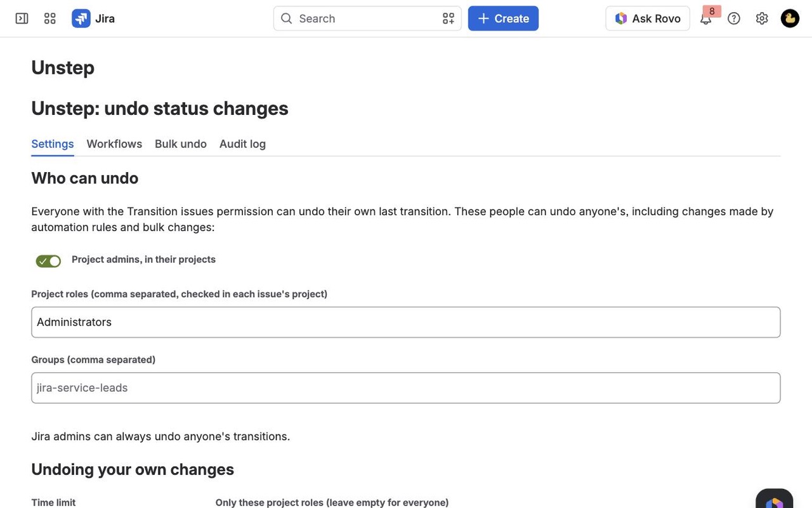Open the Audit log tab
The image size is (812, 508).
point(242,144)
